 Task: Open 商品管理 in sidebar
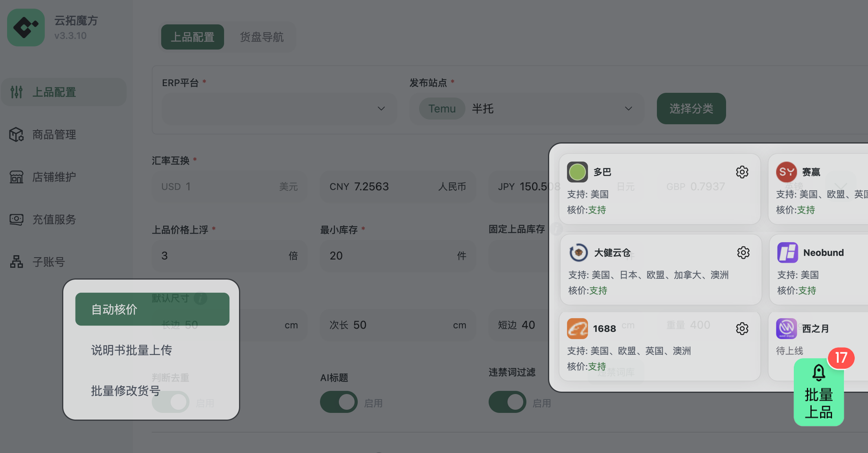click(x=64, y=134)
